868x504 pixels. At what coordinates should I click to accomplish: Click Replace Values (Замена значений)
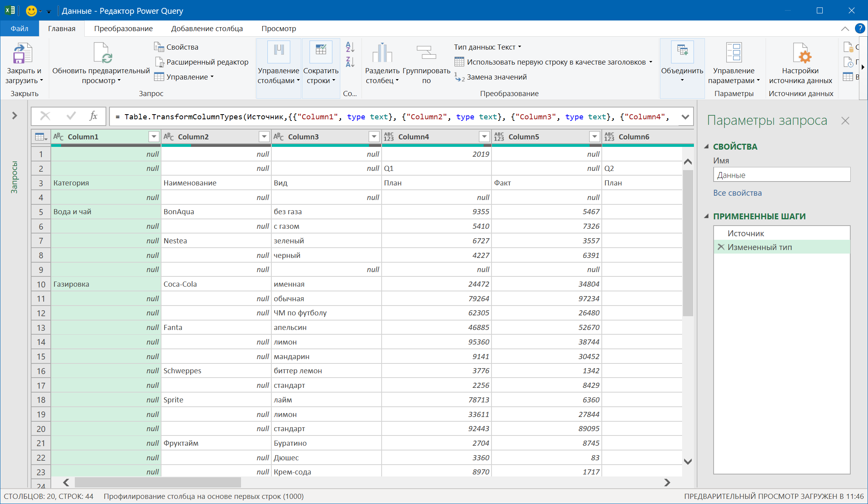click(x=490, y=77)
